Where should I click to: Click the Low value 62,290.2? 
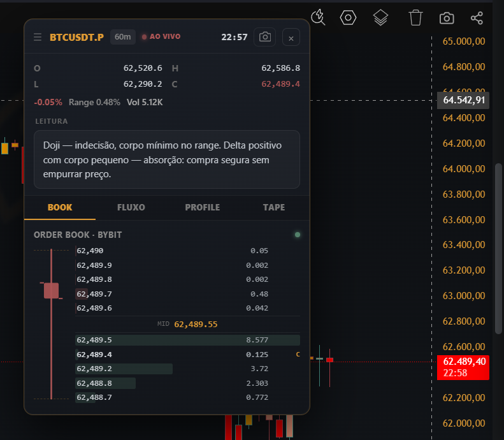tap(143, 84)
